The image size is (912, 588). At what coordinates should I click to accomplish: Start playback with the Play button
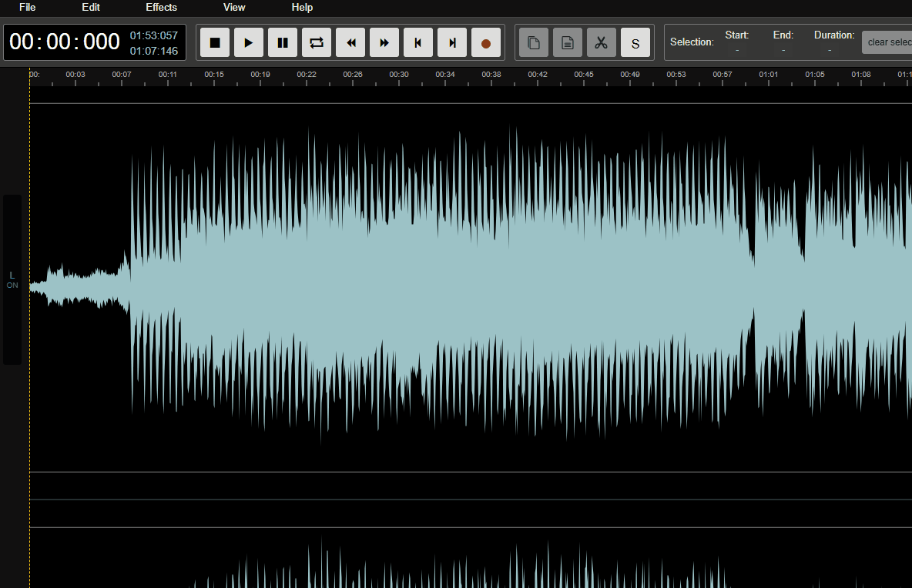[x=249, y=42]
